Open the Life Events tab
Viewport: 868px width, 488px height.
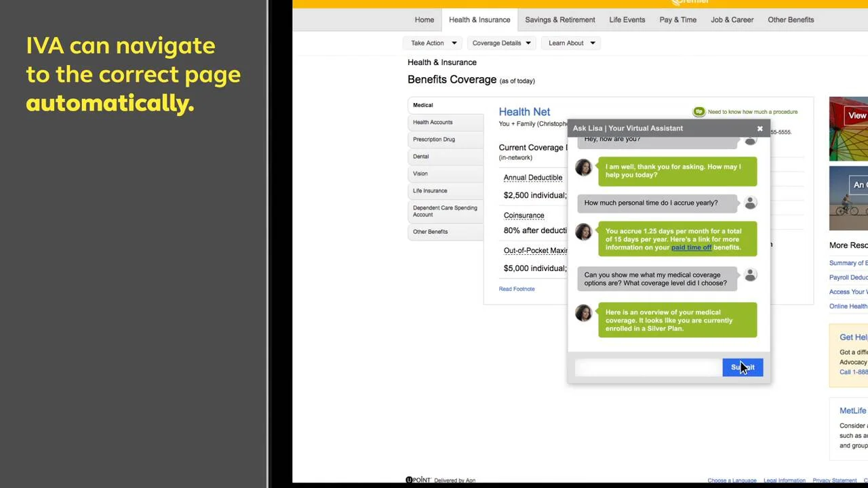pyautogui.click(x=627, y=20)
